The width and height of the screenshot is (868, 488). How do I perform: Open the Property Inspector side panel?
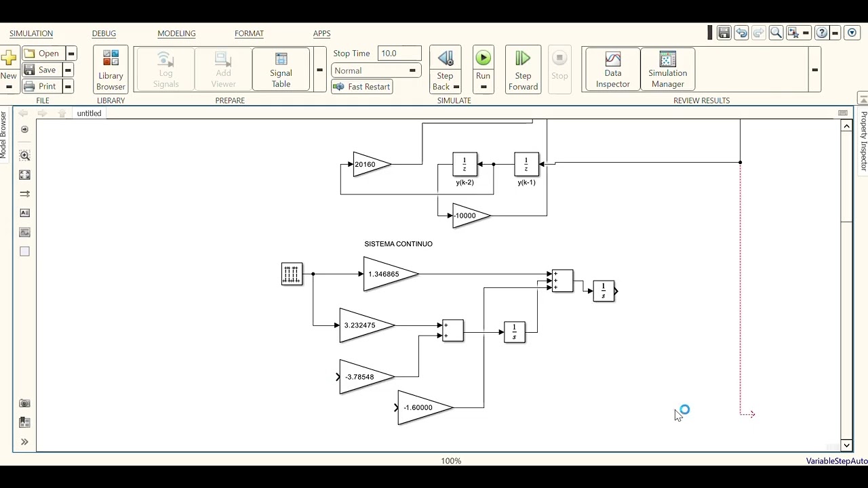(x=863, y=140)
